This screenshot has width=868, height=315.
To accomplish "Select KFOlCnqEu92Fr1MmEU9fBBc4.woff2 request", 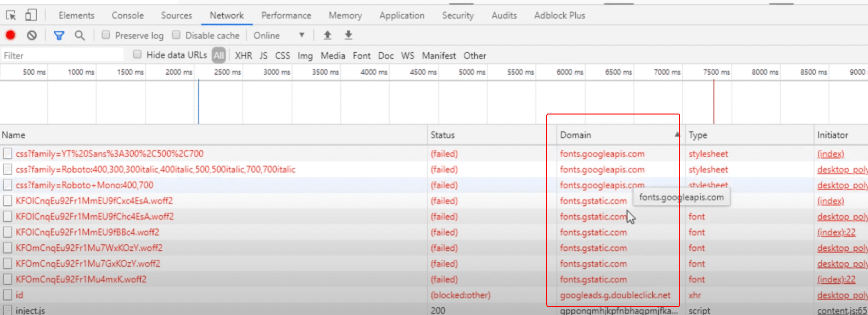I will coord(87,232).
